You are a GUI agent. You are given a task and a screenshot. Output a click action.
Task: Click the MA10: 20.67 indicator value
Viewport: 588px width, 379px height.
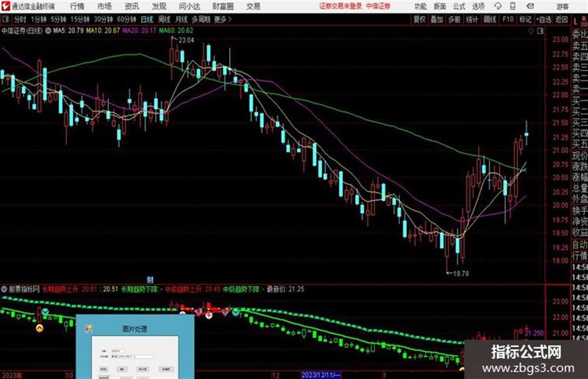pyautogui.click(x=103, y=30)
